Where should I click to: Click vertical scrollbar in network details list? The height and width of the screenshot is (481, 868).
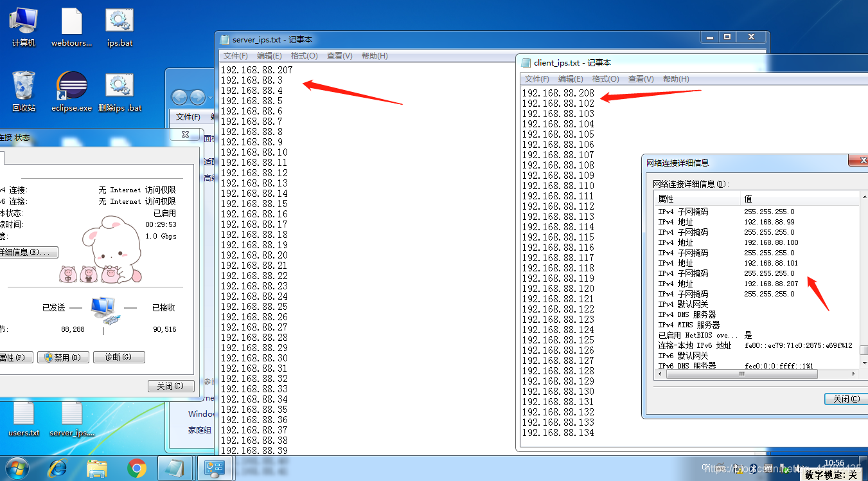864,350
